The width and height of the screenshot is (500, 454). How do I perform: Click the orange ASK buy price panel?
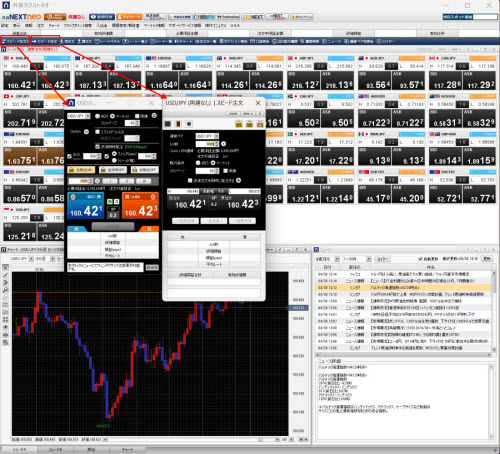pos(140,206)
